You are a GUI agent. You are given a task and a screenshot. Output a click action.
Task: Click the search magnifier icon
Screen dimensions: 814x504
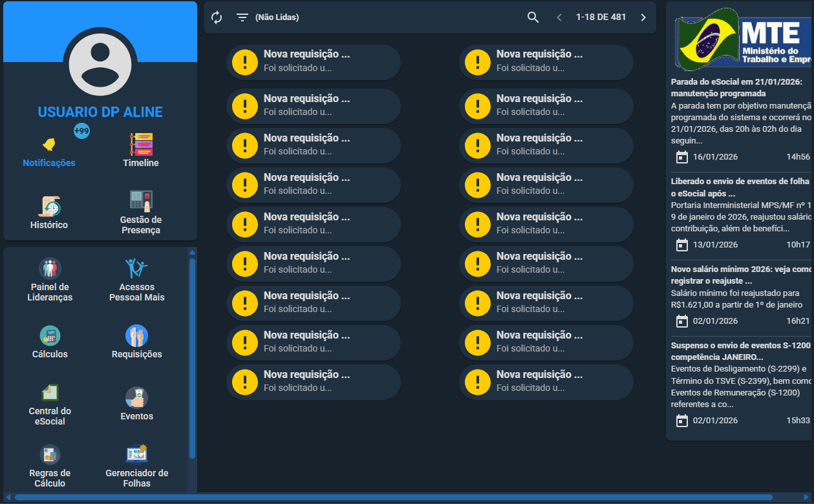(533, 17)
